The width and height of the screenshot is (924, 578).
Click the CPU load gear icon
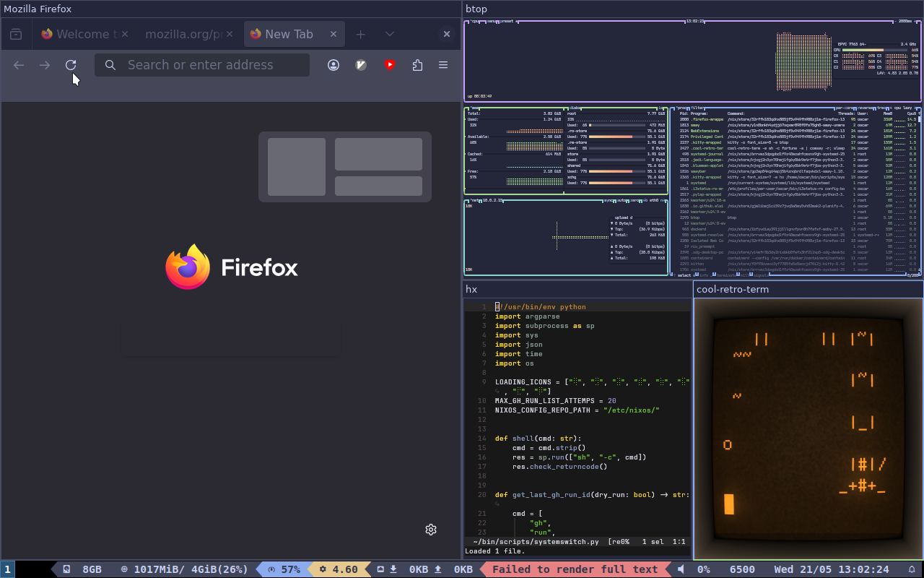point(323,569)
